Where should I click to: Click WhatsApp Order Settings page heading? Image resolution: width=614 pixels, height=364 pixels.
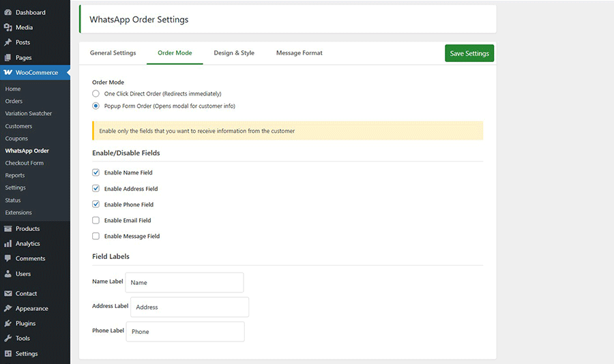click(138, 20)
